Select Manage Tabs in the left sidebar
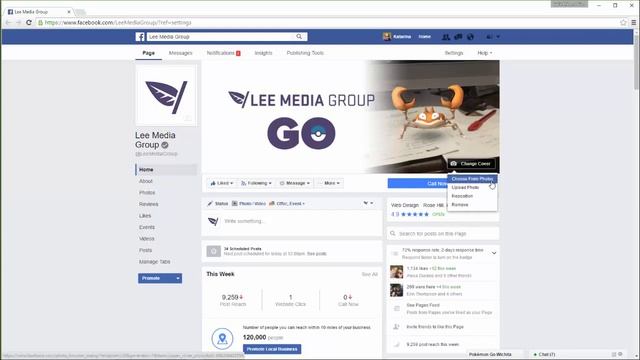Viewport: 640px width, 360px height. (155, 262)
